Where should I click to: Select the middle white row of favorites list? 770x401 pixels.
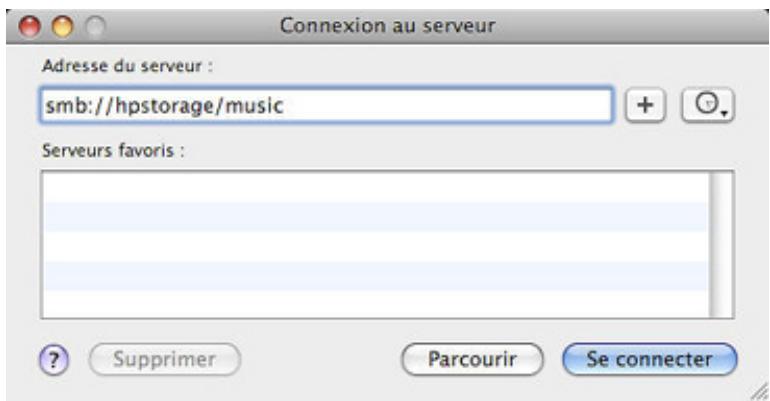376,246
